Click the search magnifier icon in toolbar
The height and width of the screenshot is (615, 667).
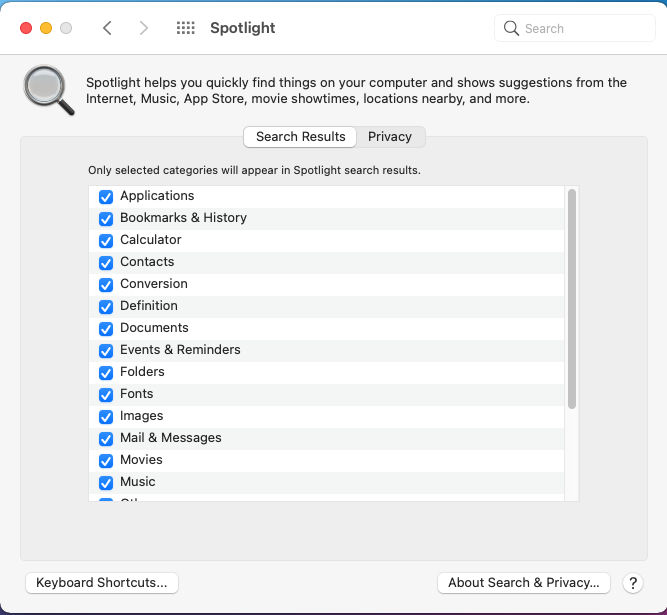point(512,29)
